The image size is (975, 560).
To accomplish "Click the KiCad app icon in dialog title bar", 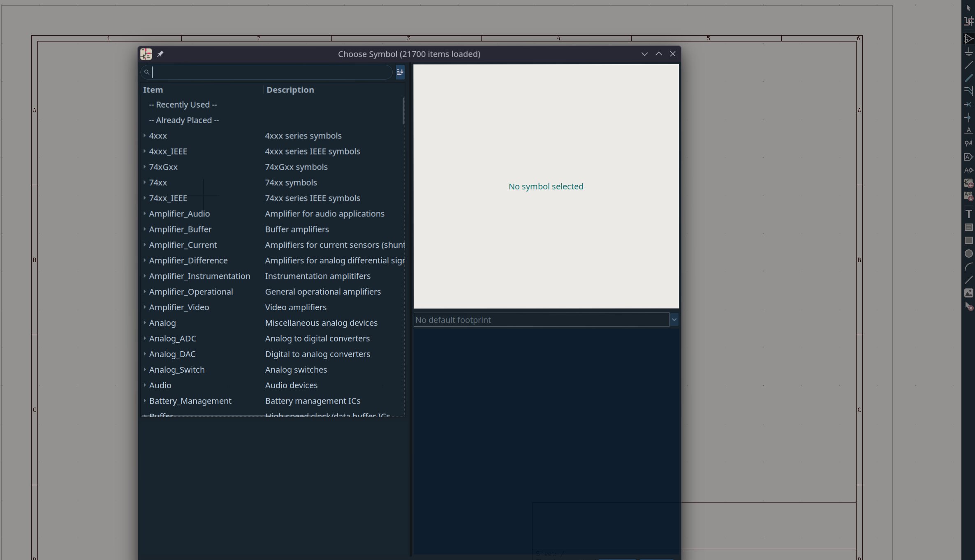I will [x=146, y=54].
